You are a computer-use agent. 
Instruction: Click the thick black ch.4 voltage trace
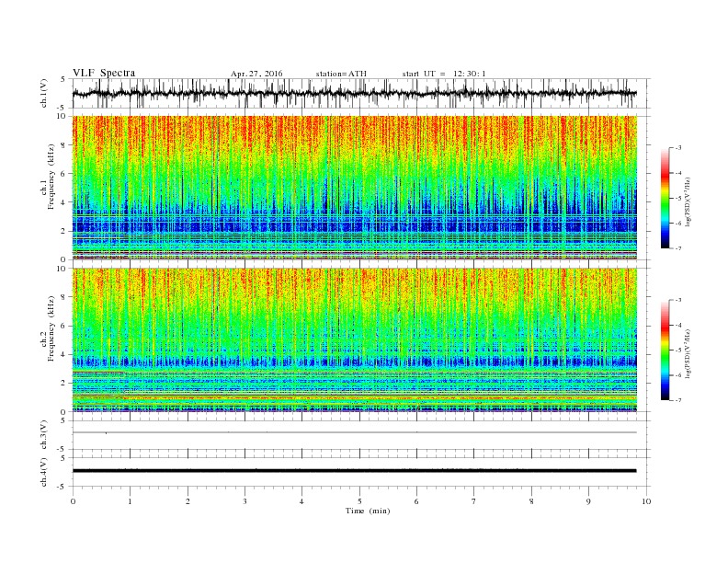(354, 471)
